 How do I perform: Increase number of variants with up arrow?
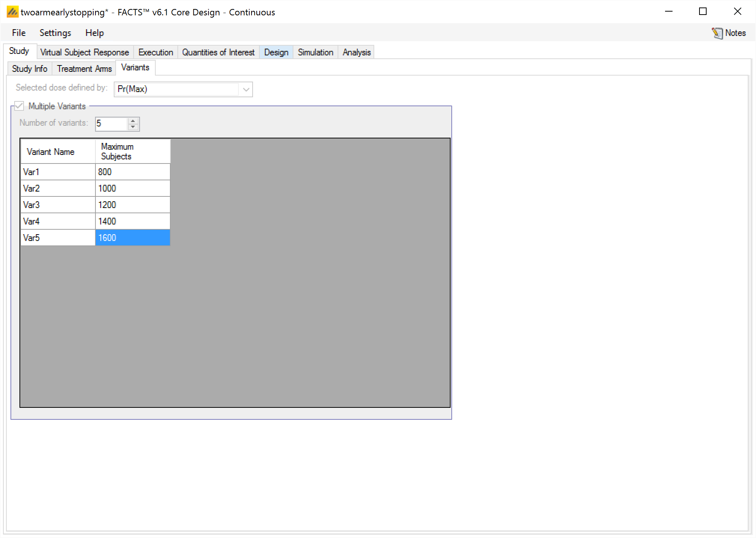[x=133, y=121]
